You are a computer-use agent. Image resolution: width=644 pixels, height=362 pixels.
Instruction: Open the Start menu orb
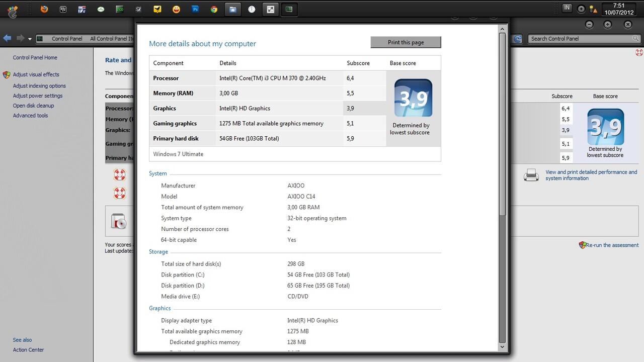[x=13, y=11]
